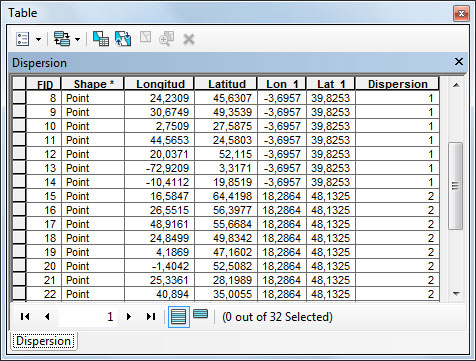Click Latitud cell 52,115

226,154
